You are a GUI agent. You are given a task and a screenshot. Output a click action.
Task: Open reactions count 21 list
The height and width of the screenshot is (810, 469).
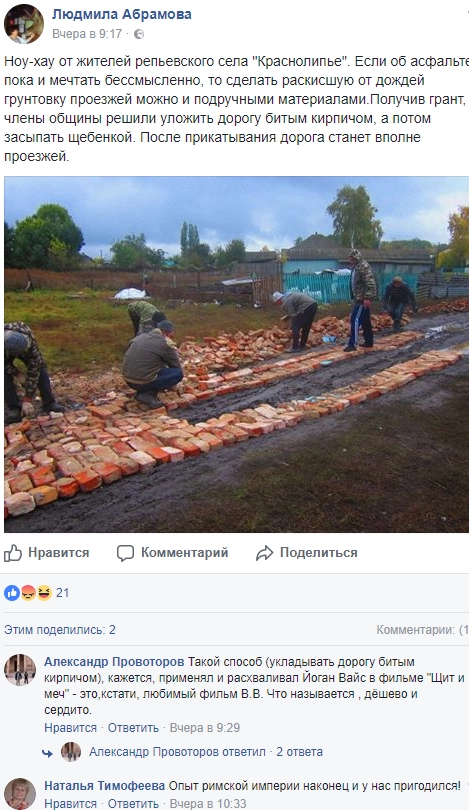pos(62,593)
